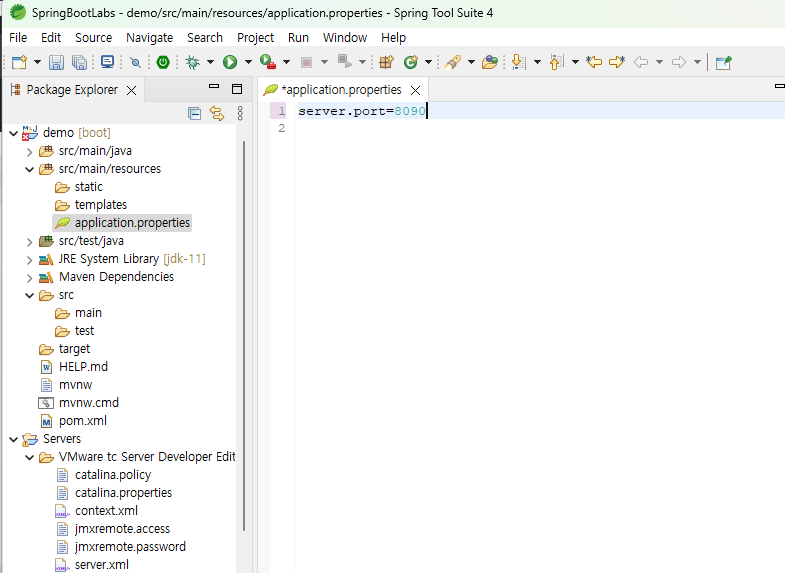Click the Forward navigation arrow
This screenshot has height=573, width=785.
[679, 62]
